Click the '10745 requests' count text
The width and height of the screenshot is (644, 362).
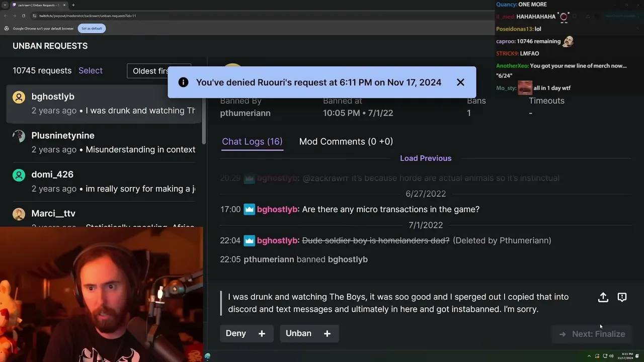tap(42, 70)
